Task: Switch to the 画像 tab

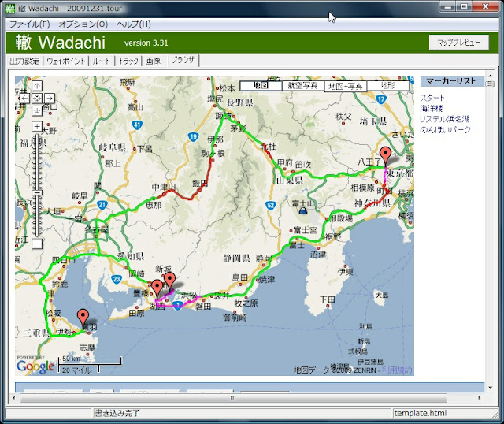Action: coord(153,61)
